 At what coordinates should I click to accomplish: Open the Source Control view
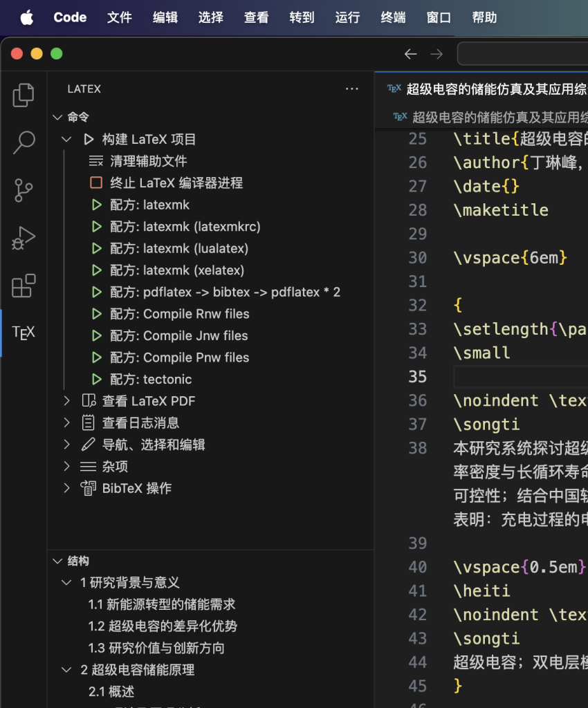pyautogui.click(x=24, y=190)
